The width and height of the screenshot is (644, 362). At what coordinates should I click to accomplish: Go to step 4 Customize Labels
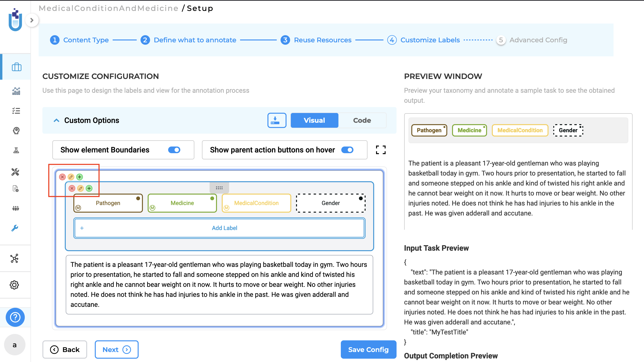tap(423, 40)
